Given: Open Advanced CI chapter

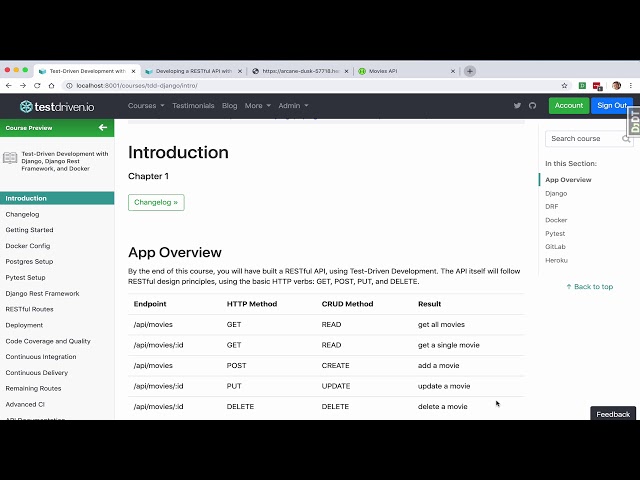Looking at the screenshot, I should pos(25,404).
